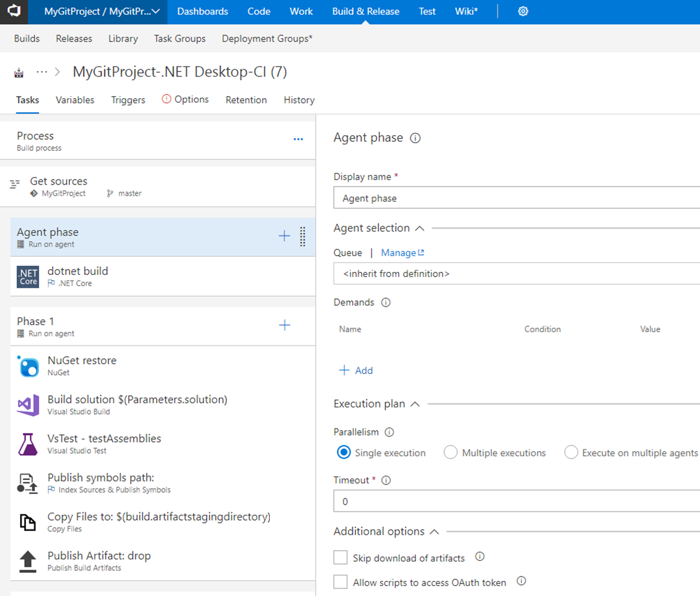
Task: Go to Releases page
Action: [x=74, y=39]
